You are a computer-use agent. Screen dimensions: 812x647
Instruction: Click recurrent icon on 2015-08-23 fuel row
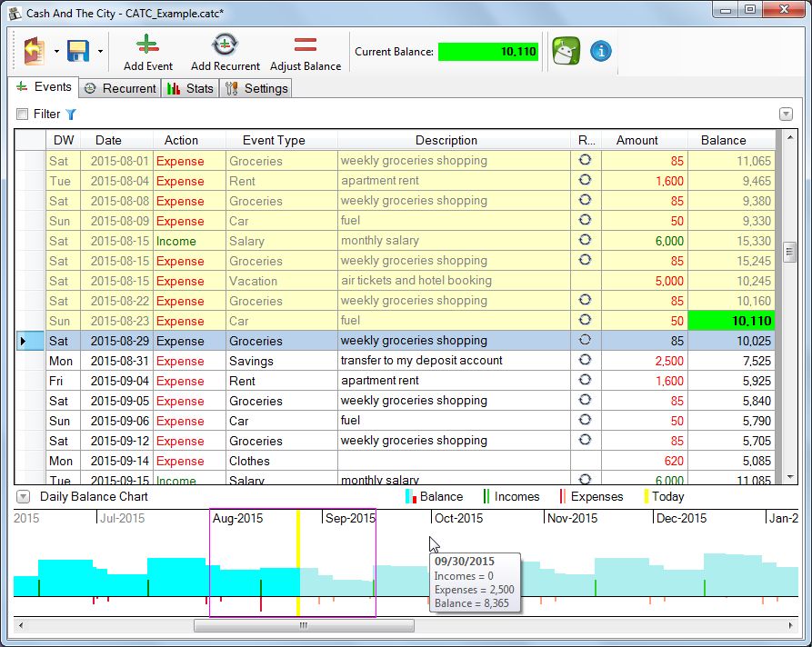(x=585, y=320)
